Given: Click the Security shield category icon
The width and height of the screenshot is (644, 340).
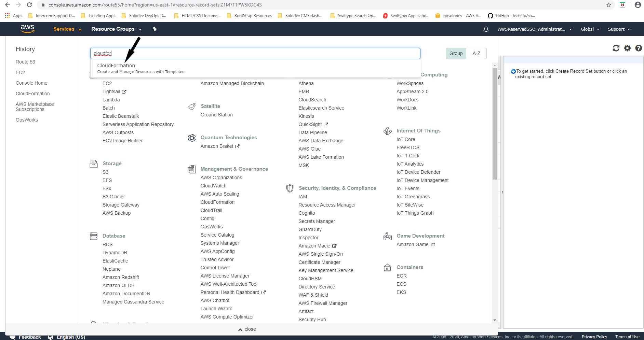Looking at the screenshot, I should [290, 188].
